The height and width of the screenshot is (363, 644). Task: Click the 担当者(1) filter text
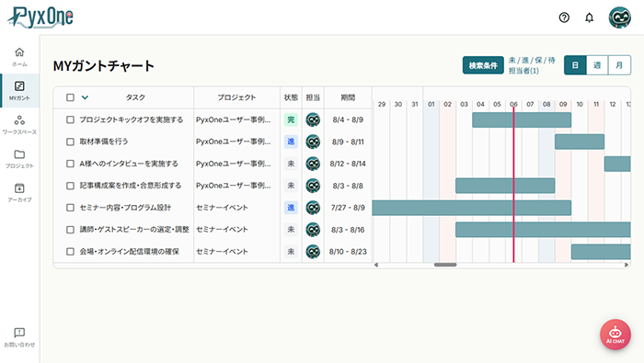(523, 71)
